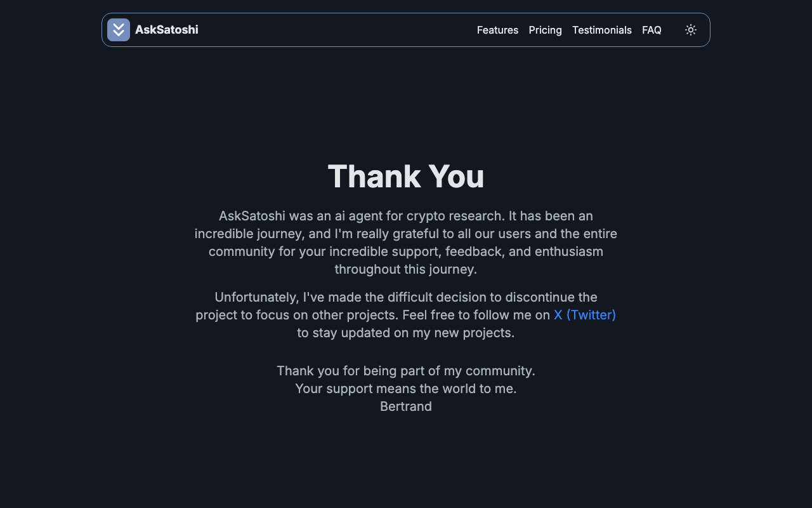Viewport: 812px width, 508px height.
Task: Click "community for your incredible support" text line
Action: (406, 251)
